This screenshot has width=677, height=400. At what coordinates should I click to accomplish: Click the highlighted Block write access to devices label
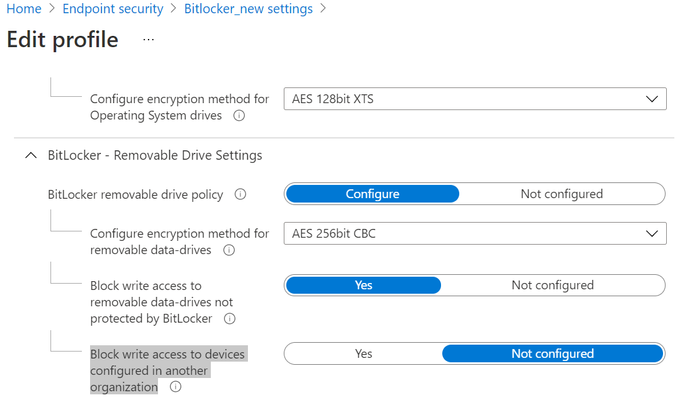[168, 370]
